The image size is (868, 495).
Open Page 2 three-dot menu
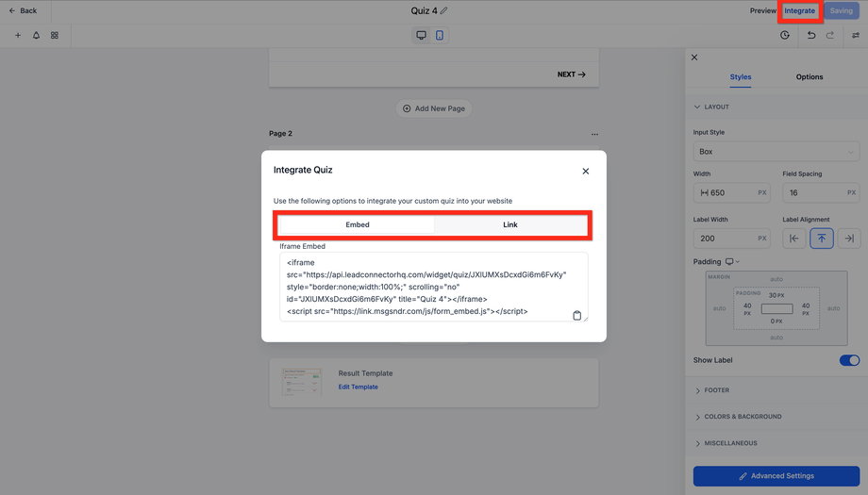click(594, 135)
